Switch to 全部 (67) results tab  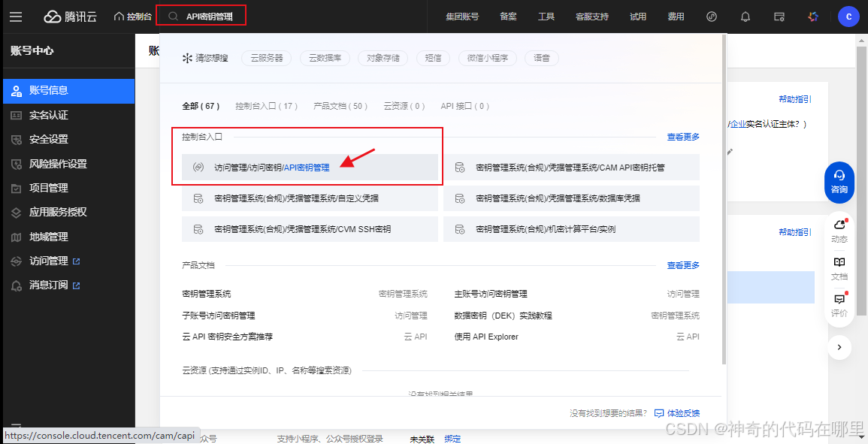point(201,106)
